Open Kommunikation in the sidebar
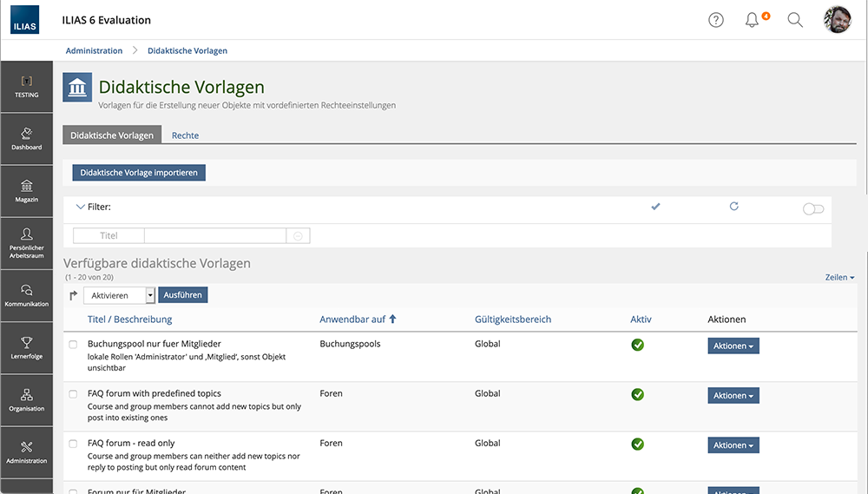 tap(26, 295)
